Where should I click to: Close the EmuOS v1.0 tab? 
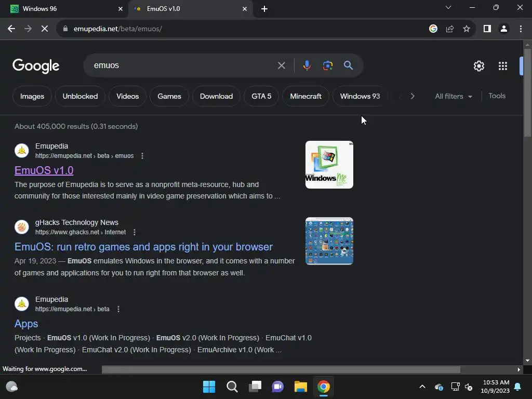(245, 9)
